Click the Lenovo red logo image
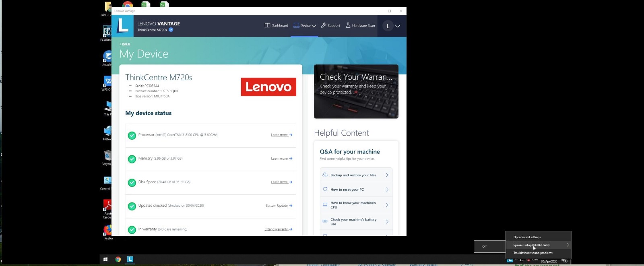 click(268, 87)
